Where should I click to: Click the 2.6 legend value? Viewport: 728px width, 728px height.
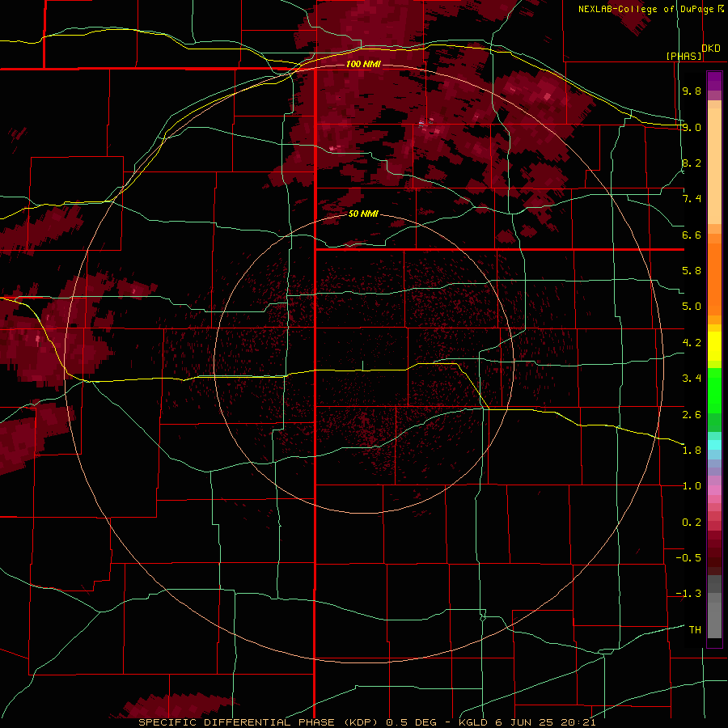(x=692, y=415)
